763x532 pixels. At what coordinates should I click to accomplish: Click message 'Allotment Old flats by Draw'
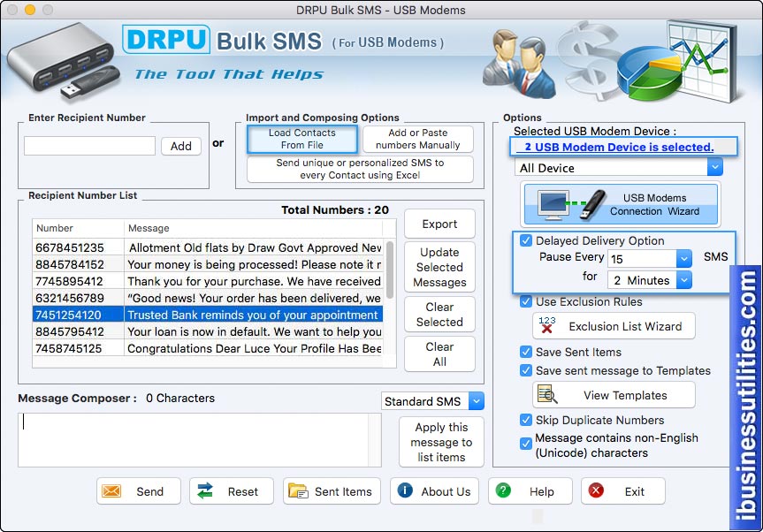tap(255, 247)
